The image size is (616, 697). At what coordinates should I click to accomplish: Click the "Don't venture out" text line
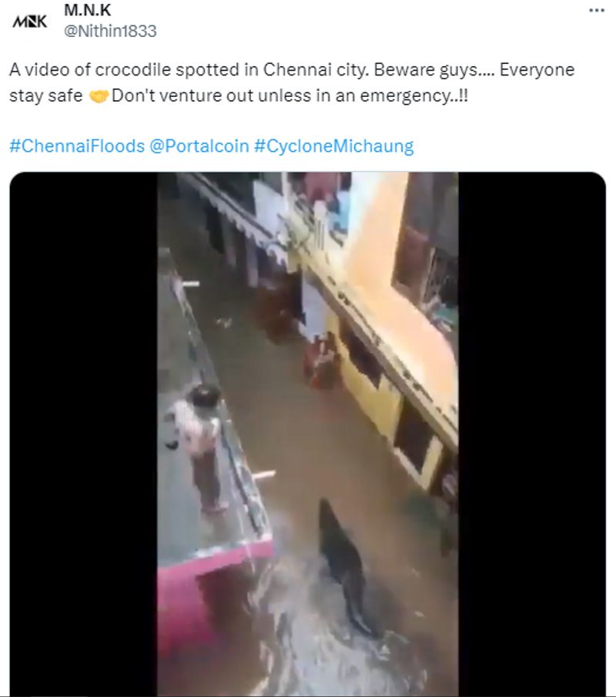click(291, 97)
